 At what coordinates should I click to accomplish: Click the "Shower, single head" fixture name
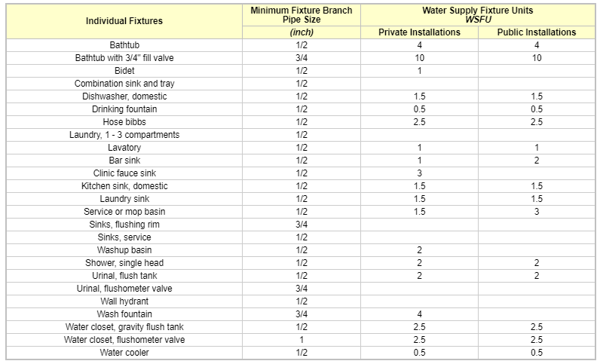pyautogui.click(x=124, y=263)
